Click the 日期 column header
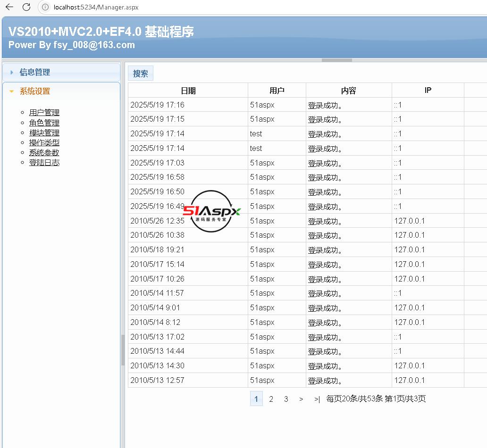Screen dimensions: 487x448 [188, 91]
